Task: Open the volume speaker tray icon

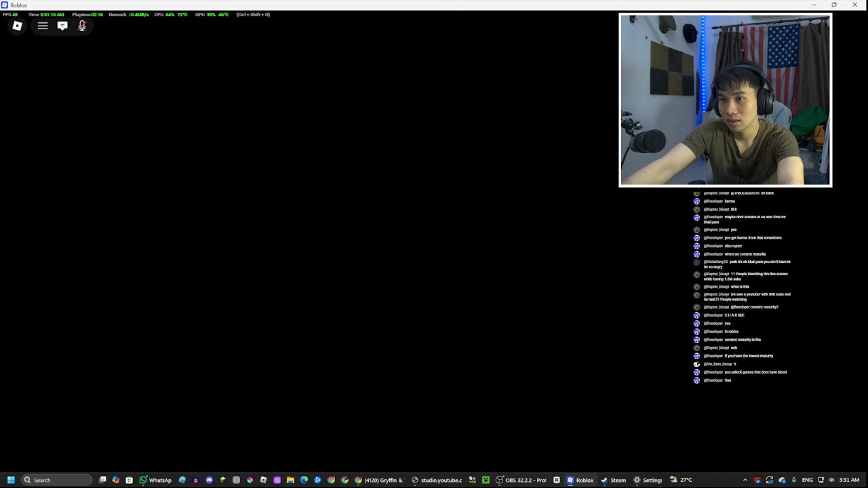Action: coord(831,480)
